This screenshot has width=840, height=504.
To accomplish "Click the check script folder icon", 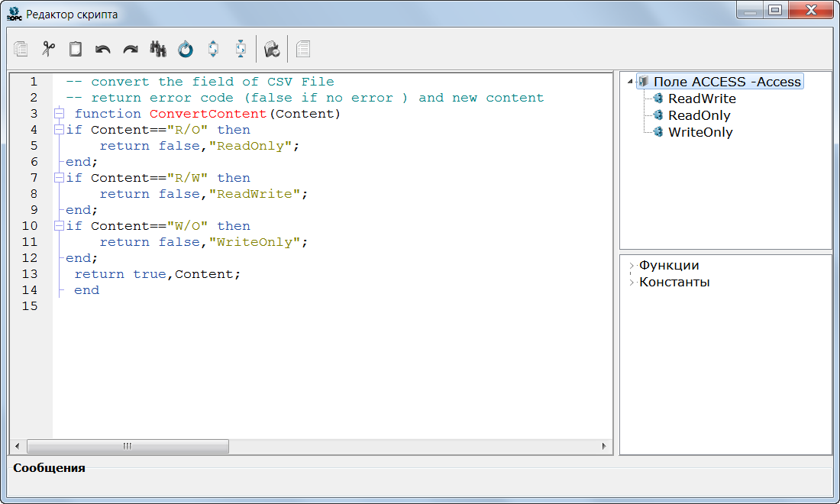I will [x=272, y=49].
